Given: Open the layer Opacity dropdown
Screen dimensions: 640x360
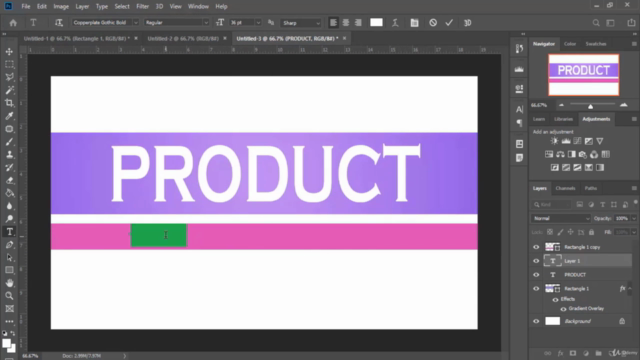Looking at the screenshot, I should (633, 218).
